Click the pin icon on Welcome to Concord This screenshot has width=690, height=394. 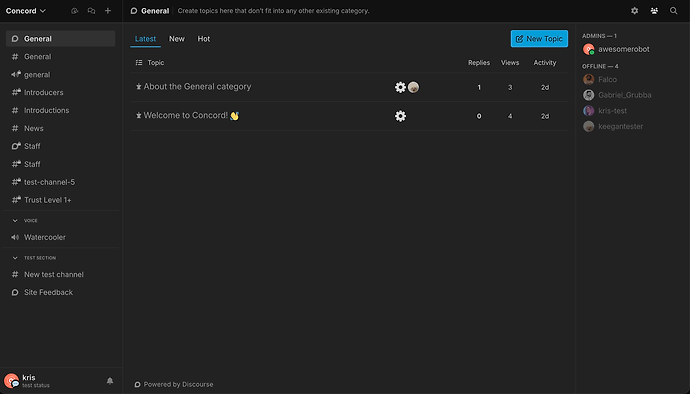(x=139, y=115)
